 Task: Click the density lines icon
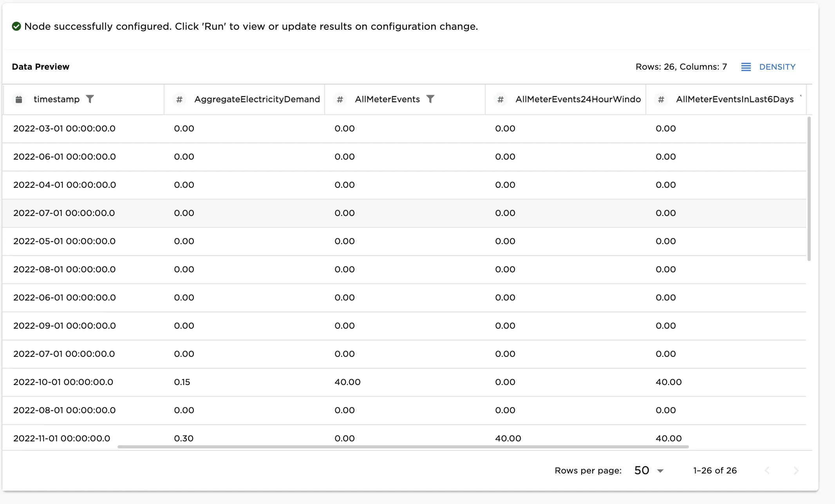click(746, 67)
